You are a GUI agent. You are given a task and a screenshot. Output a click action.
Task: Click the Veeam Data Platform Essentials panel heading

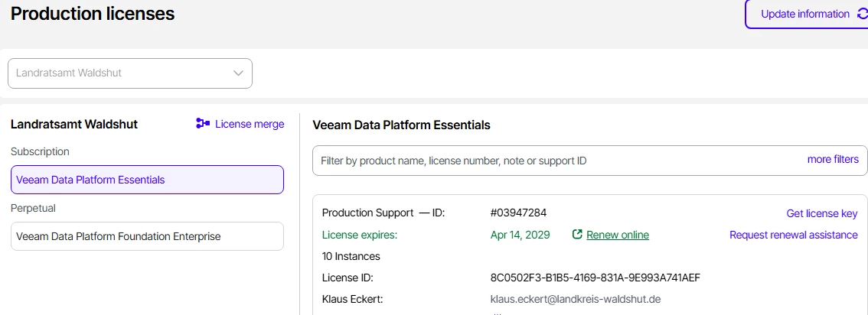click(401, 125)
